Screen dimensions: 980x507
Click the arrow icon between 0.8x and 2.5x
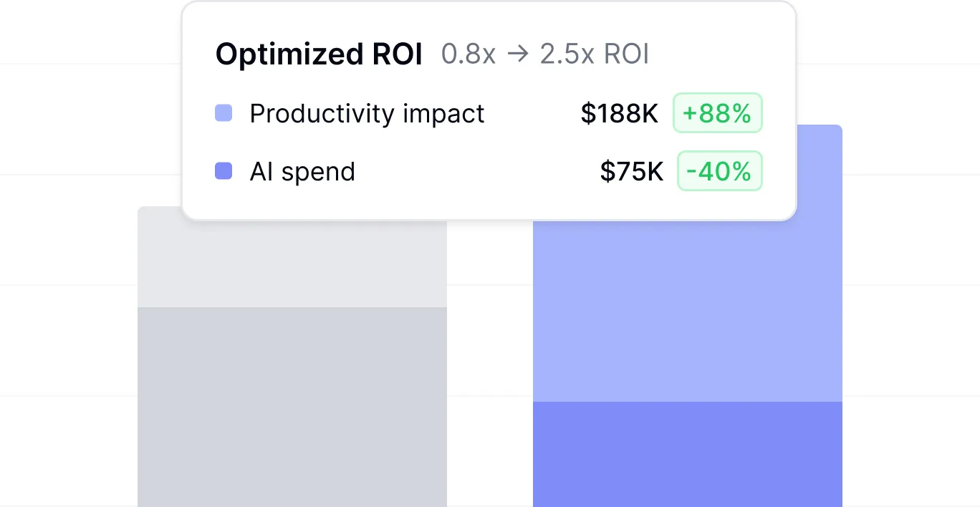518,54
